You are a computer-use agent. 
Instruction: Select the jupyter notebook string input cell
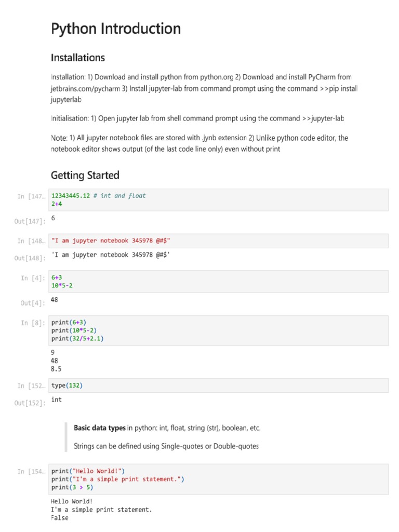pos(218,241)
